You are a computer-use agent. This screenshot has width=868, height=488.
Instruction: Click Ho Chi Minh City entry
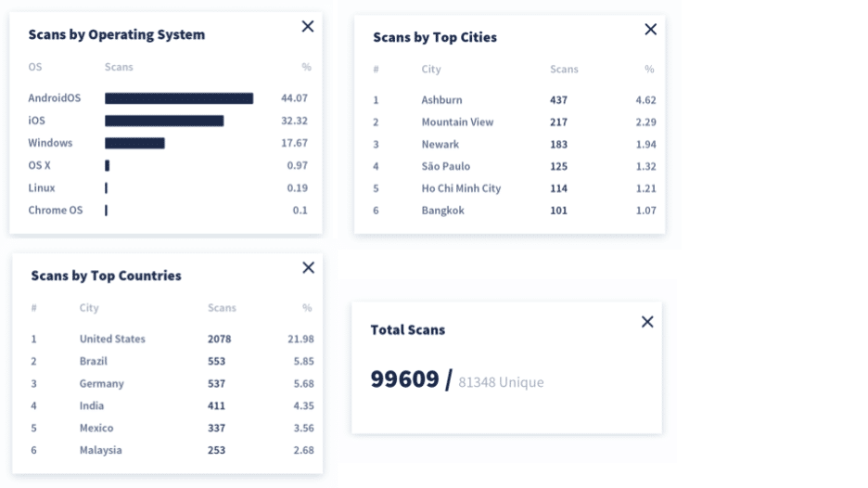tap(461, 188)
